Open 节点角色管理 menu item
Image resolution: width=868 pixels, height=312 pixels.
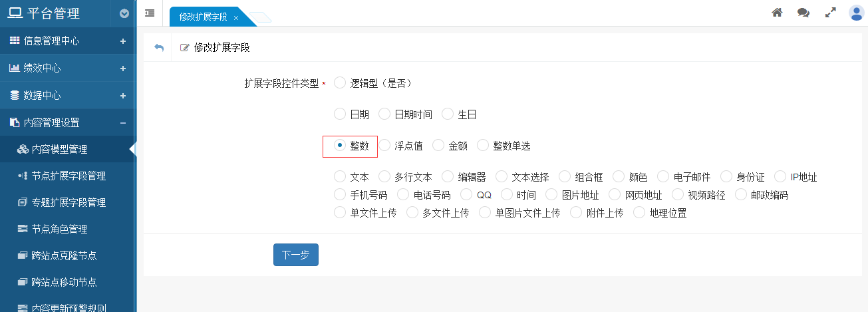[68, 229]
